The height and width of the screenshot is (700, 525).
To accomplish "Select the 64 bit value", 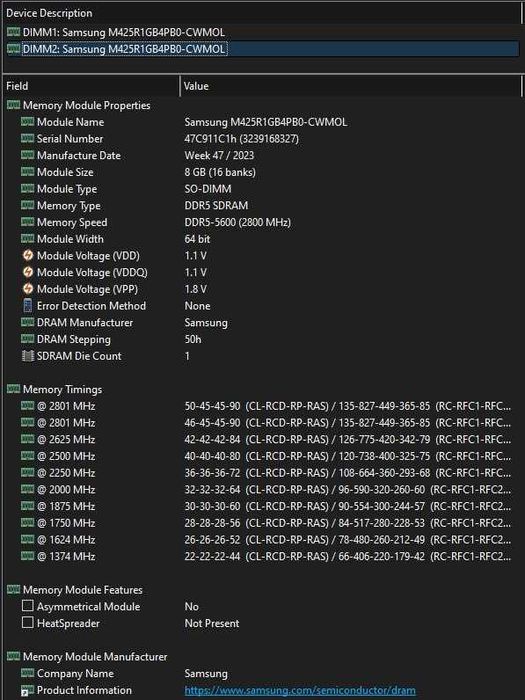I will [x=197, y=239].
